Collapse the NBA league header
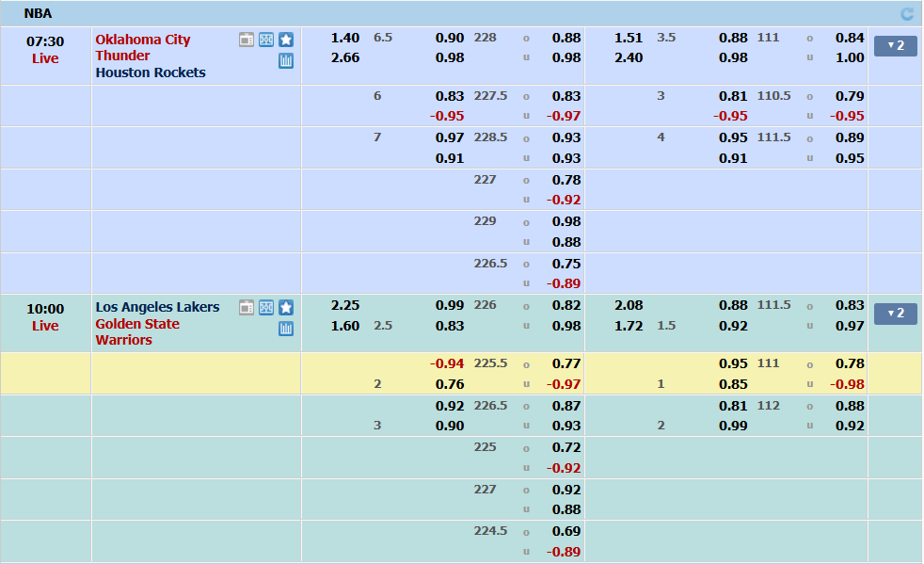This screenshot has height=564, width=924. [39, 13]
